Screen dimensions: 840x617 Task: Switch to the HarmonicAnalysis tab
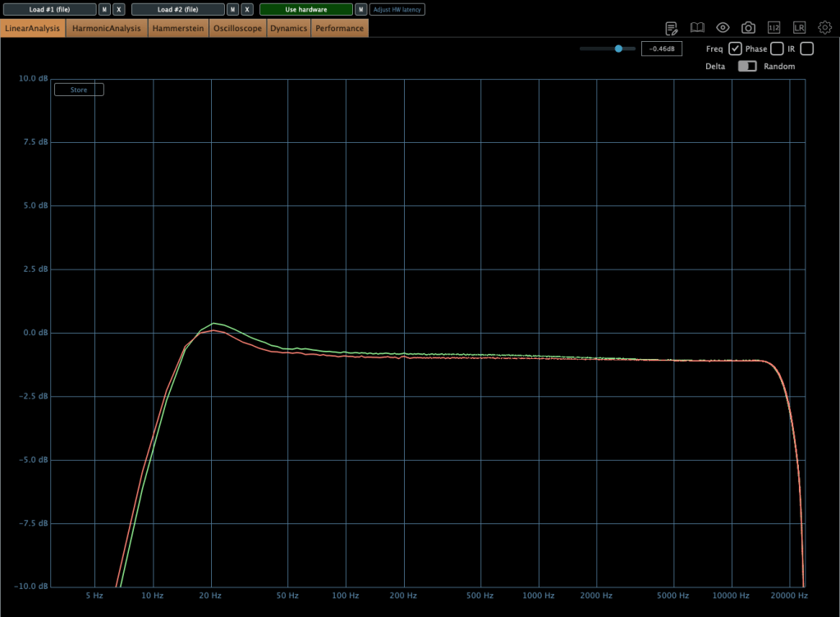coord(108,29)
